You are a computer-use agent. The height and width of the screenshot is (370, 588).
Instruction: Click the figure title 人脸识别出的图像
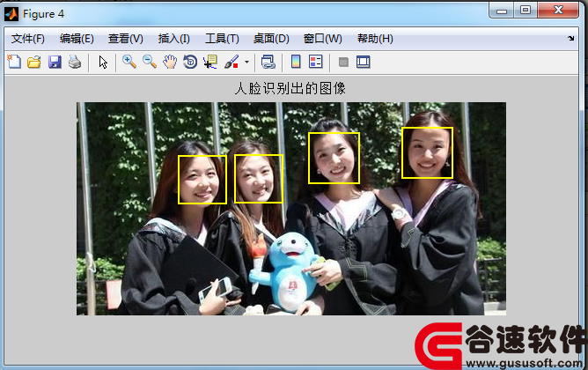click(x=290, y=89)
